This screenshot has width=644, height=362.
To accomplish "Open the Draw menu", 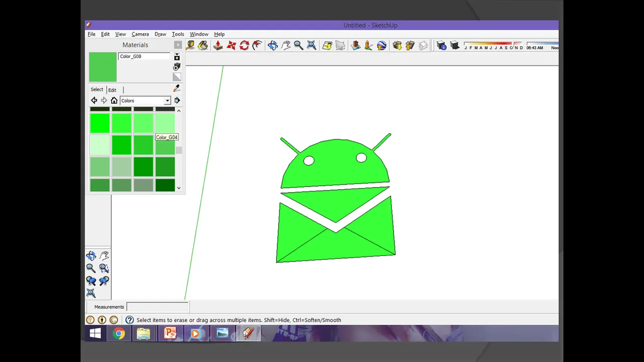I will pyautogui.click(x=160, y=34).
